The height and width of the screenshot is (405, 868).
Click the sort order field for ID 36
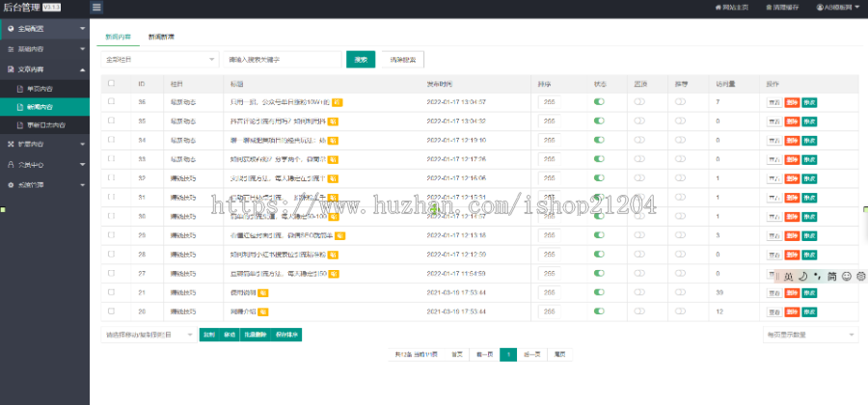(549, 102)
